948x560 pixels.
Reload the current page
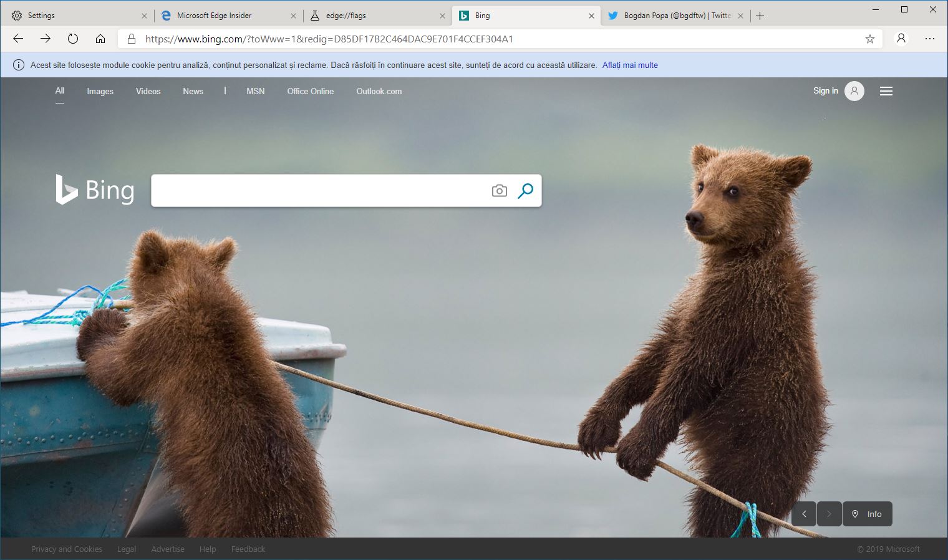[x=73, y=39]
